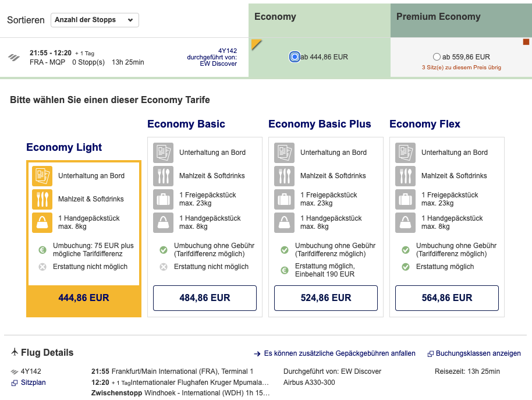
Task: Click the euro rebooking fee icon in Economy Light
Action: tap(42, 250)
